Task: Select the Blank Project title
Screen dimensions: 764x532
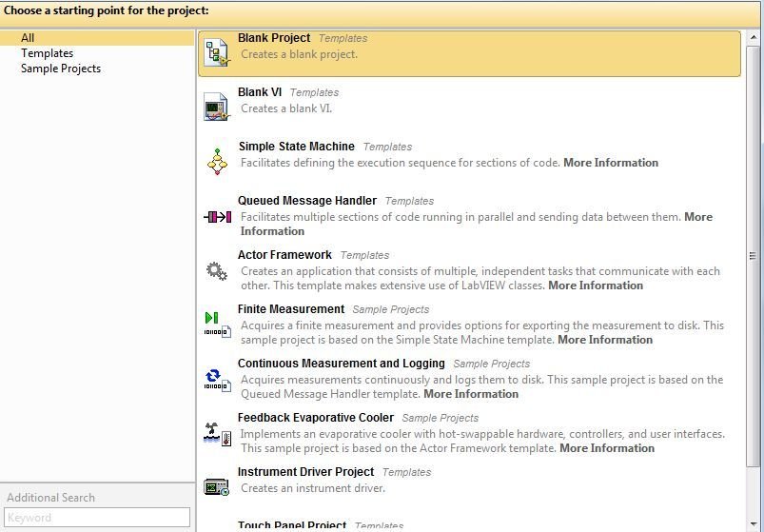Action: pyautogui.click(x=274, y=38)
